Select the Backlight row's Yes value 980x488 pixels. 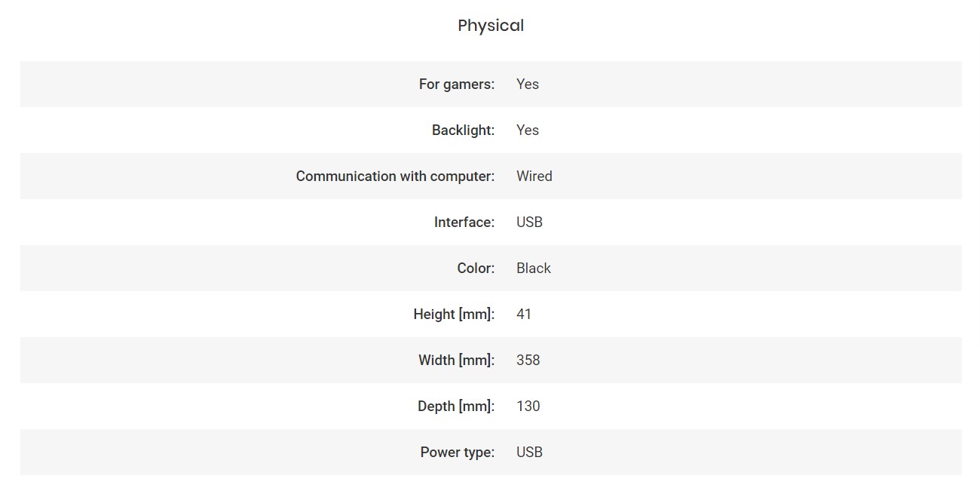pyautogui.click(x=528, y=130)
